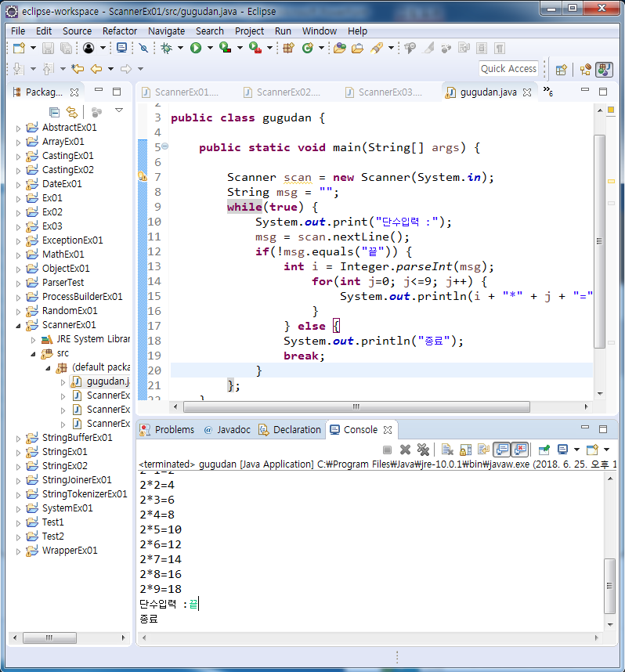This screenshot has height=672, width=625.
Task: Expand the WrapperEx01 project
Action: (x=18, y=551)
